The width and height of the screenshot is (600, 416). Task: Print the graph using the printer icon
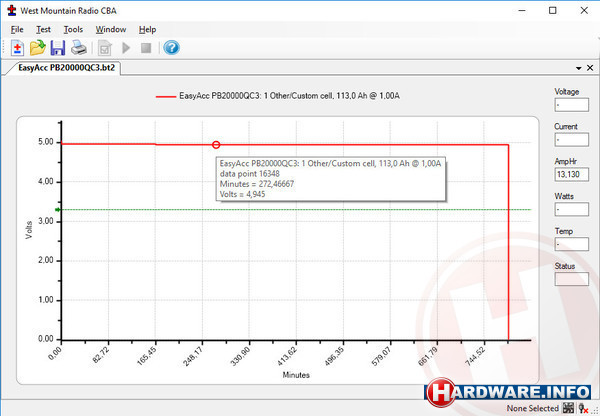click(x=78, y=48)
